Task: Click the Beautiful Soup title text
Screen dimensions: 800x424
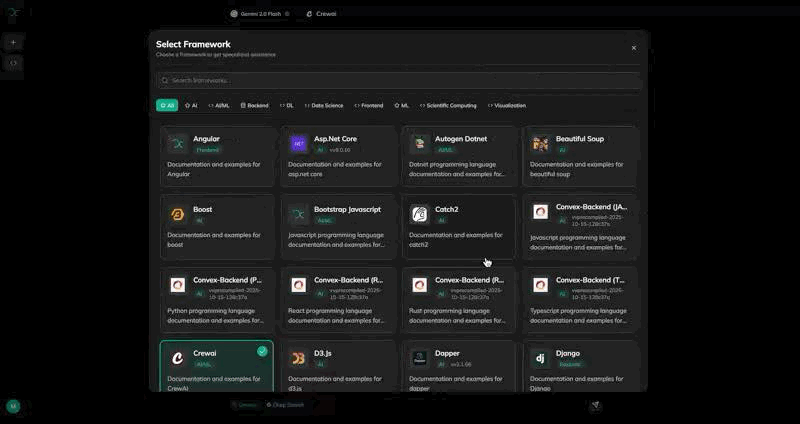Action: (x=580, y=139)
